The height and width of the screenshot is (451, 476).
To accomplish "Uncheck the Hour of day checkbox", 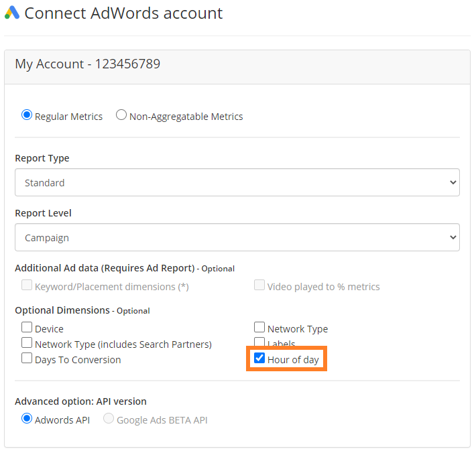I will point(259,358).
